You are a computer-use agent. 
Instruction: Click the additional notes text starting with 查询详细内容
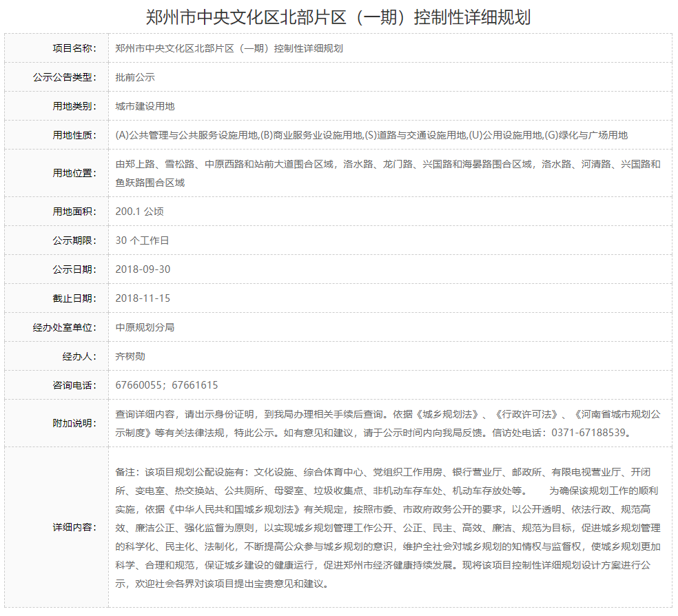(388, 415)
